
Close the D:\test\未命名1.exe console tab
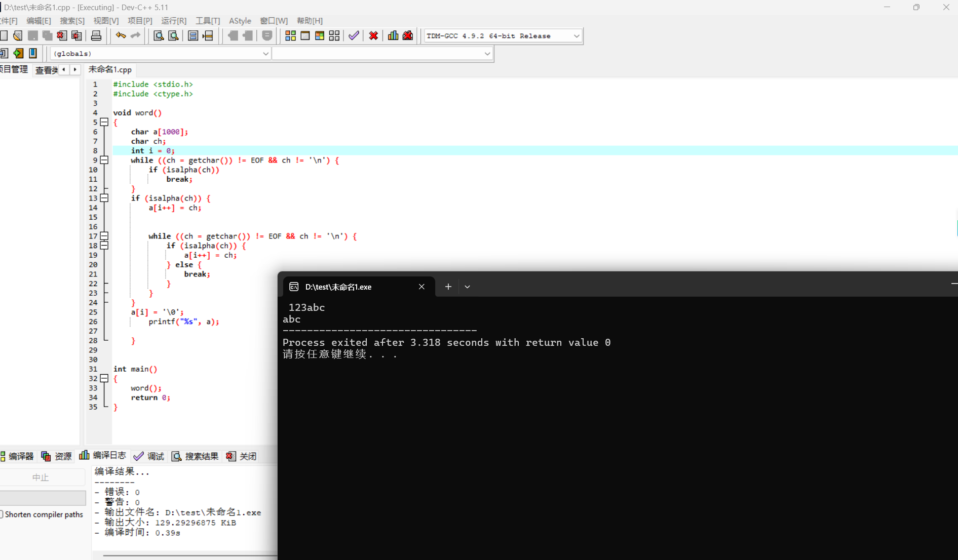coord(421,287)
